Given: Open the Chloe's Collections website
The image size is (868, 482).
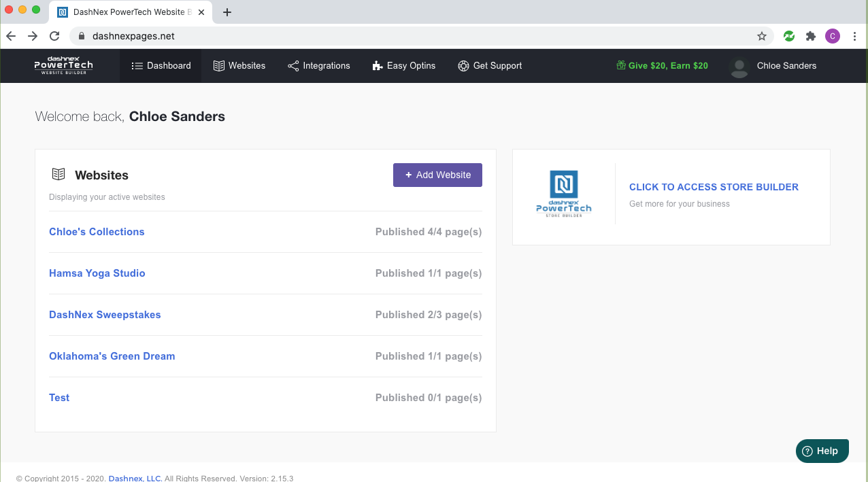Looking at the screenshot, I should (97, 232).
